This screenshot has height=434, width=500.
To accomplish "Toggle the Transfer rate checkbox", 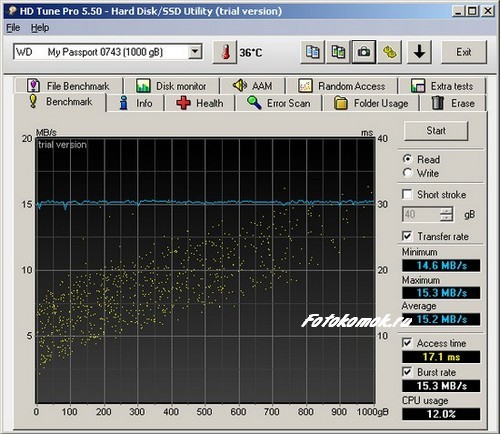I will tap(407, 236).
